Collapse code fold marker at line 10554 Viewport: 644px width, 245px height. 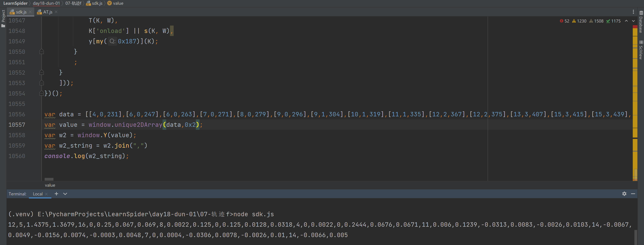click(42, 93)
